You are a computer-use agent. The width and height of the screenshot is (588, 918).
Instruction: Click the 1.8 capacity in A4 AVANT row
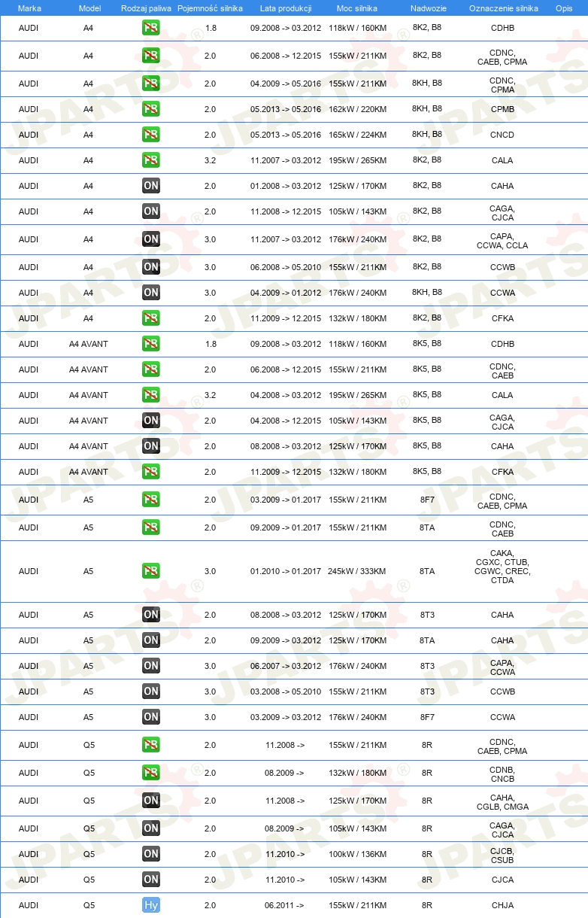210,344
